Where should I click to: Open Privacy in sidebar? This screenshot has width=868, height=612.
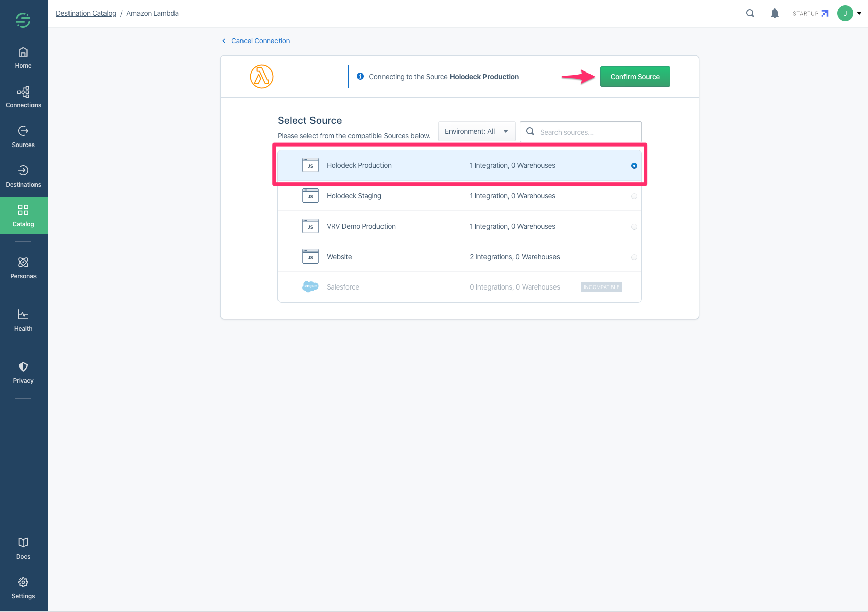23,373
